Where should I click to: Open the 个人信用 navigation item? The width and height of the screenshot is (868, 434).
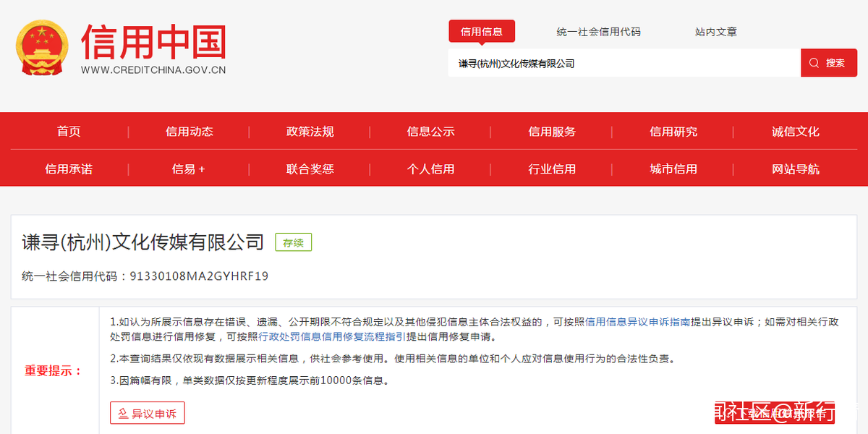[x=431, y=169]
